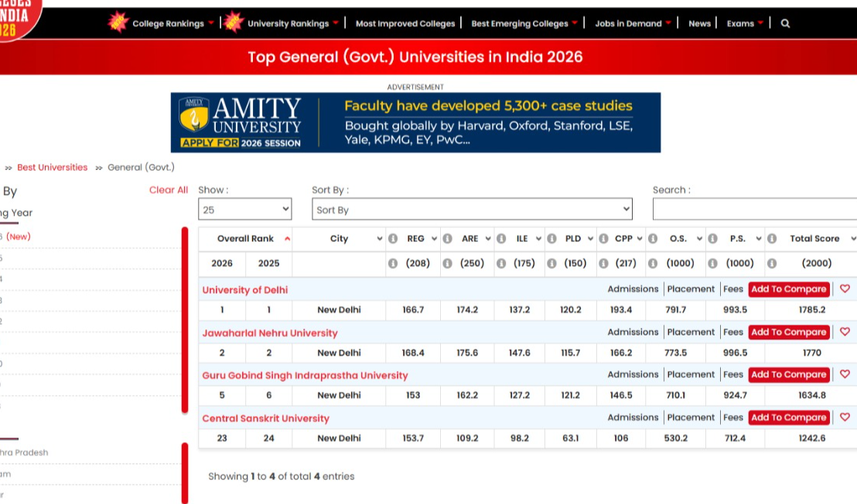This screenshot has height=504, width=857.
Task: Click the info icon next to (150)
Action: pyautogui.click(x=552, y=263)
